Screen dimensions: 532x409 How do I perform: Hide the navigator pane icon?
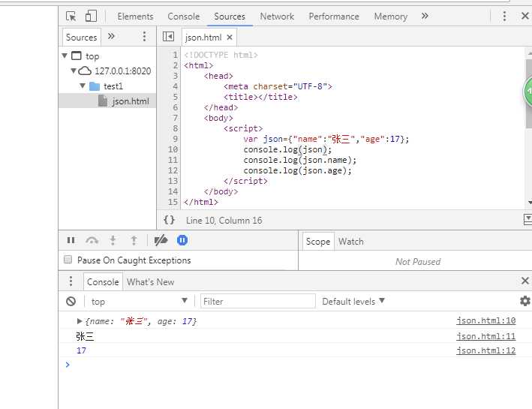tap(168, 36)
